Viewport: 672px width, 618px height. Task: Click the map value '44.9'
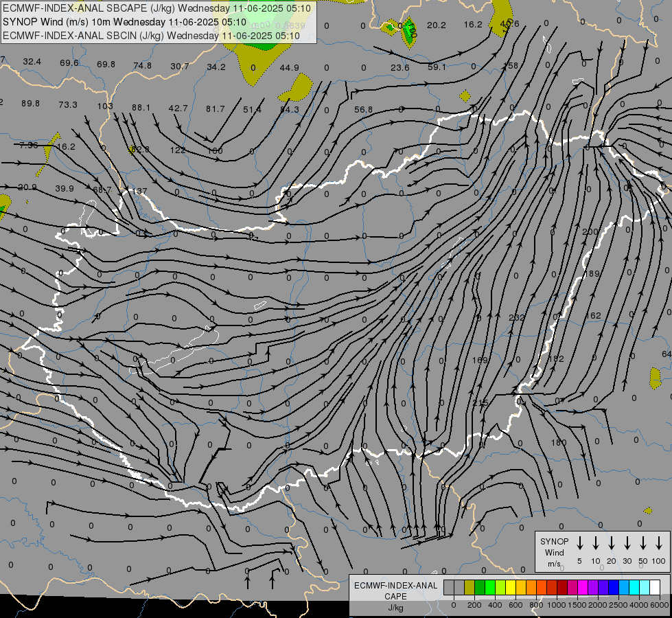289,68
